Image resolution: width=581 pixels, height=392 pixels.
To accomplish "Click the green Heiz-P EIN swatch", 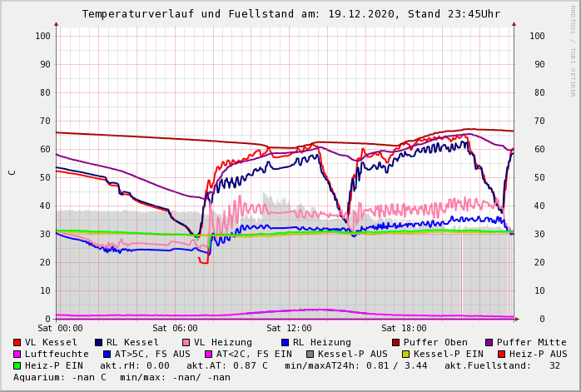I will coord(17,365).
